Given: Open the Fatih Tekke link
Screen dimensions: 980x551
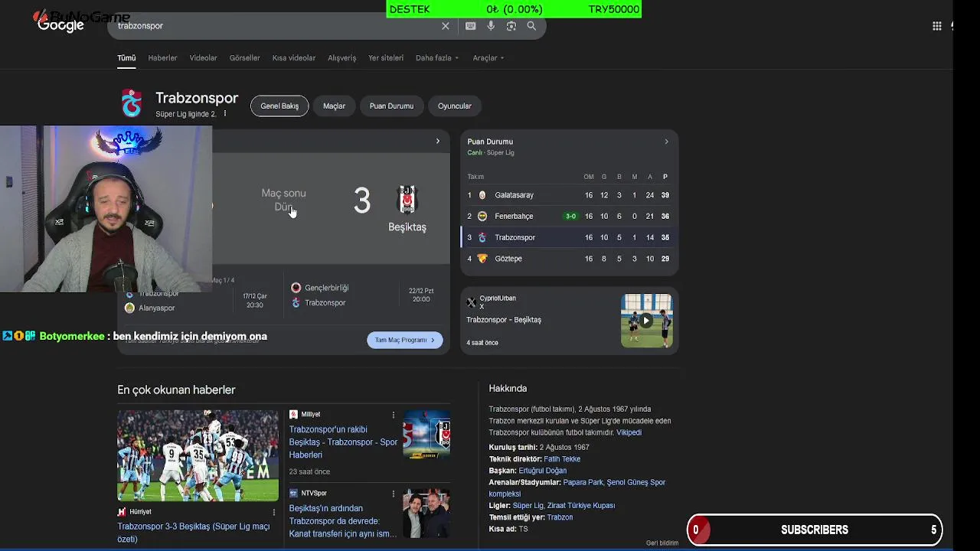Looking at the screenshot, I should pos(562,459).
